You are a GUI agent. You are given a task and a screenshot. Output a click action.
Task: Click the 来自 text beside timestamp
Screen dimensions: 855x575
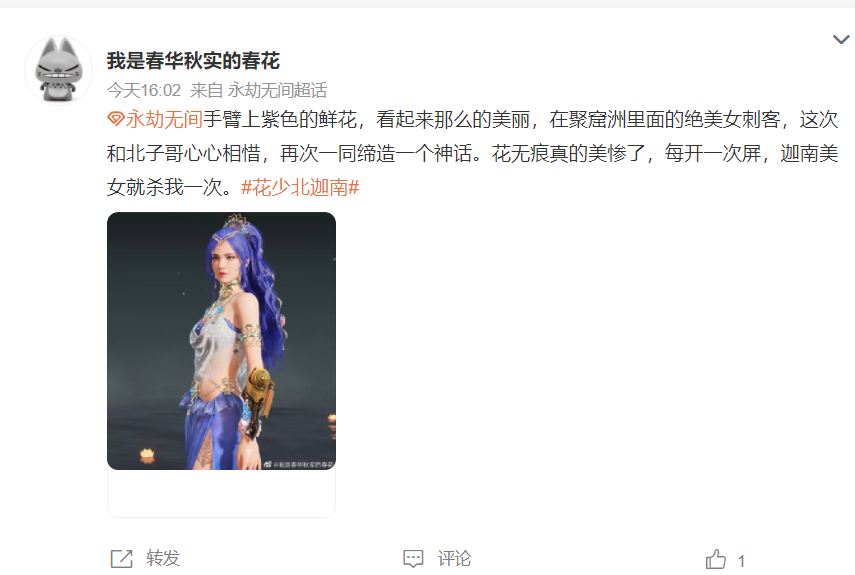pos(207,90)
